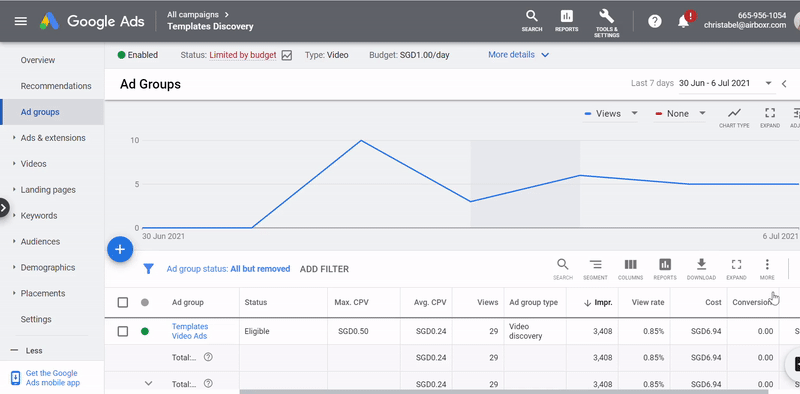Open the hamburger main menu
Screen dimensions: 800x394
[21, 21]
